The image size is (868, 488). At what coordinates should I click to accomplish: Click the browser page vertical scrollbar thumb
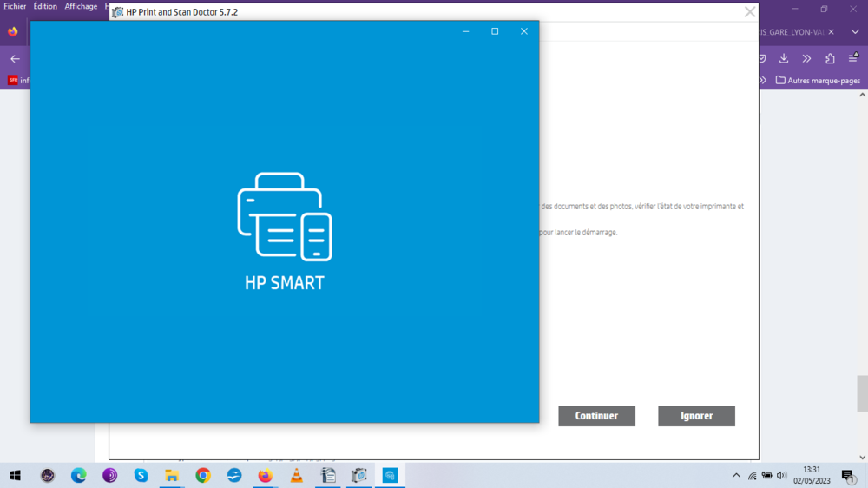(x=862, y=393)
